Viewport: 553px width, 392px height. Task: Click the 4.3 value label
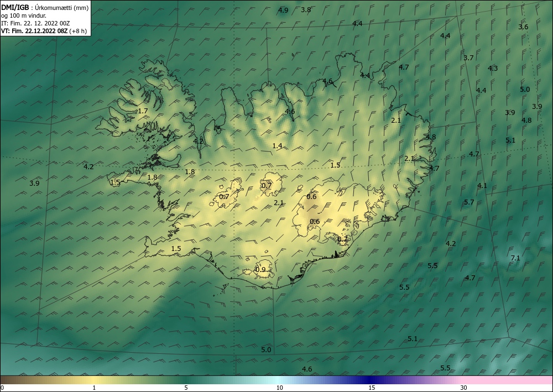point(493,69)
